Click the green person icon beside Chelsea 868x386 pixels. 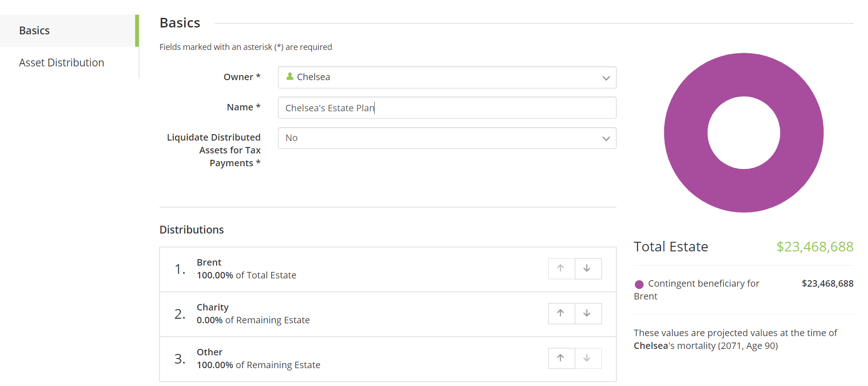pos(290,76)
